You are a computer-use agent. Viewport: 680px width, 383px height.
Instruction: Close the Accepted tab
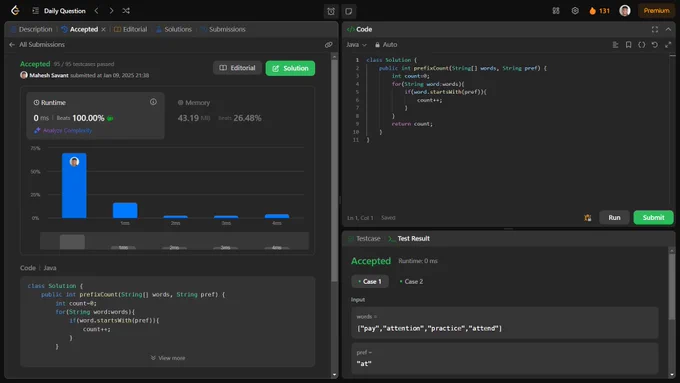[103, 29]
